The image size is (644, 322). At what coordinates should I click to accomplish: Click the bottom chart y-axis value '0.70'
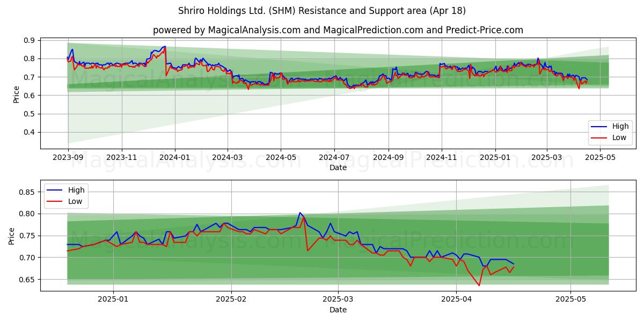27,258
